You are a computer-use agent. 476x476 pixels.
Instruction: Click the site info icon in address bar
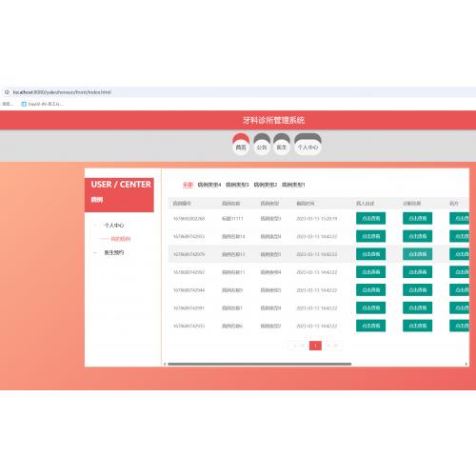point(7,92)
